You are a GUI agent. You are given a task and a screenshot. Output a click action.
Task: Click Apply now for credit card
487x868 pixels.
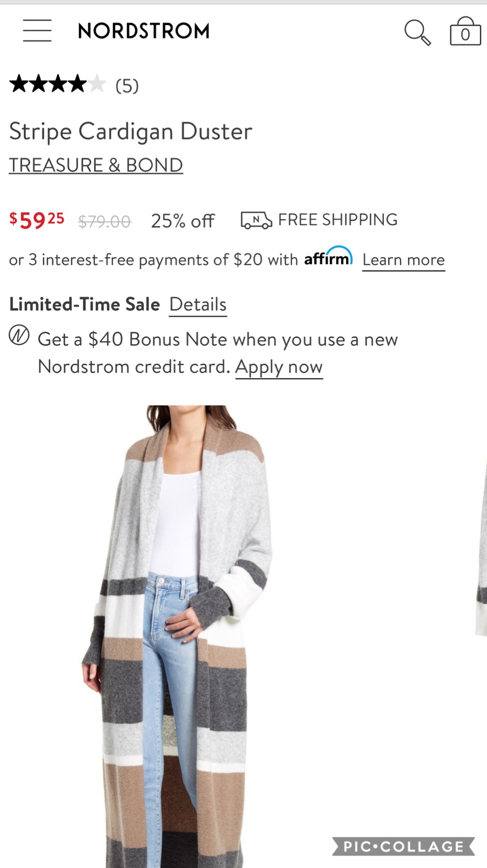tap(279, 367)
